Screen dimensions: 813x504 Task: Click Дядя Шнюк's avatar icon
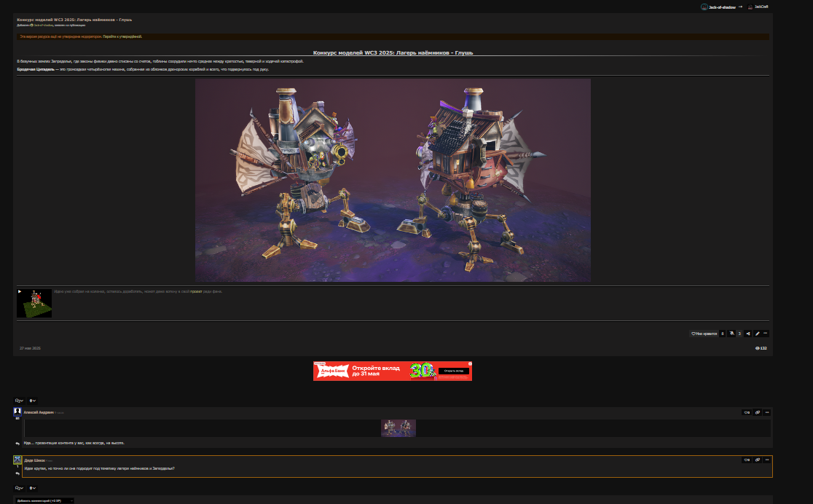click(x=17, y=460)
